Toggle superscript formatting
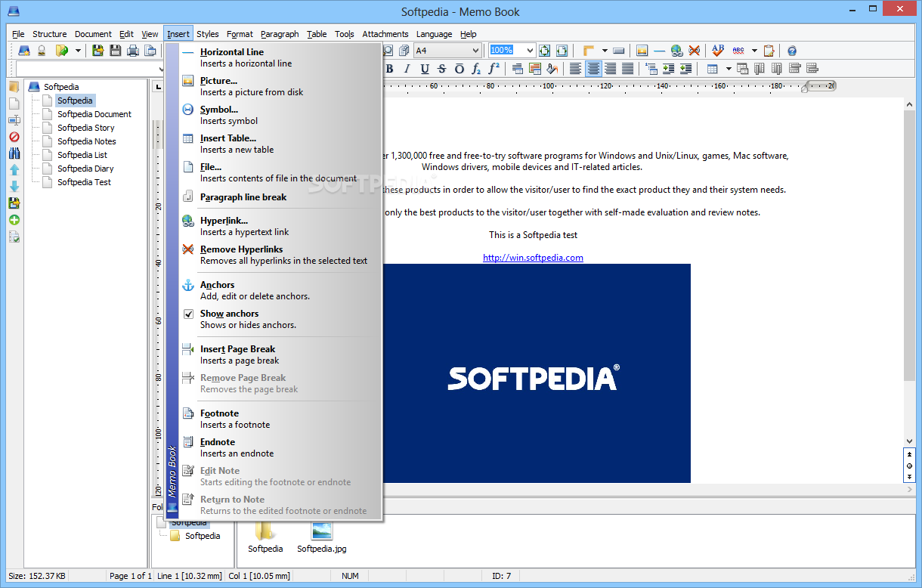 [x=493, y=69]
